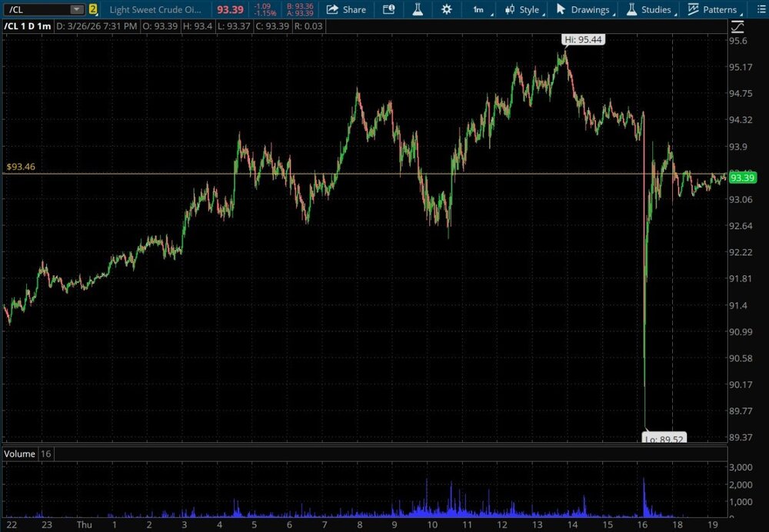
Task: Open the Drawings menu
Action: (584, 10)
